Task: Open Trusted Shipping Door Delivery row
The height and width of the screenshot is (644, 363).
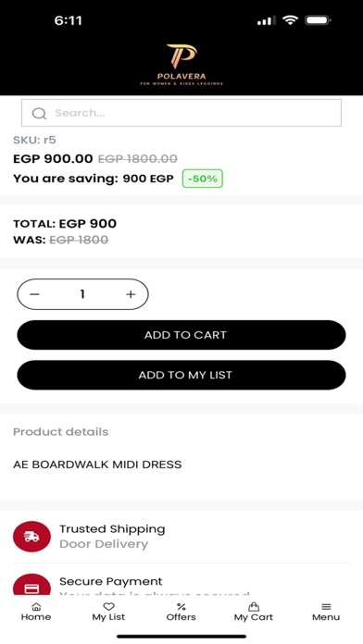Action: (x=181, y=537)
